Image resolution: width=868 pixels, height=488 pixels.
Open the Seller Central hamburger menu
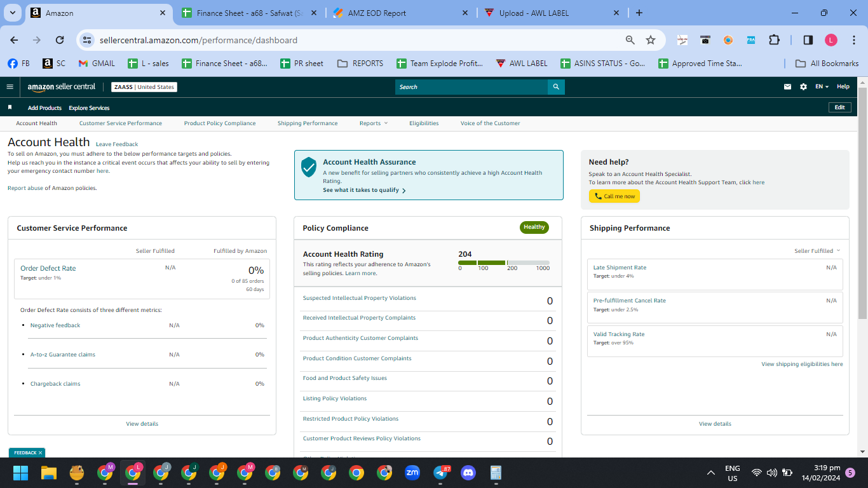10,87
